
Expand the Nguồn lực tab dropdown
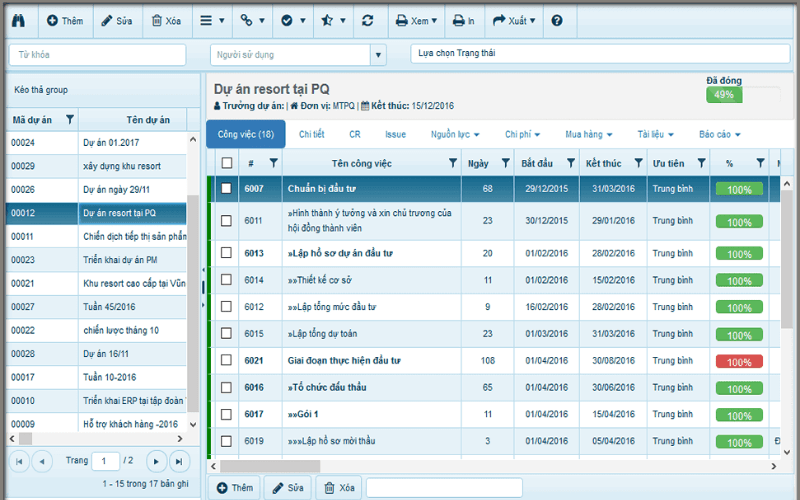point(455,134)
